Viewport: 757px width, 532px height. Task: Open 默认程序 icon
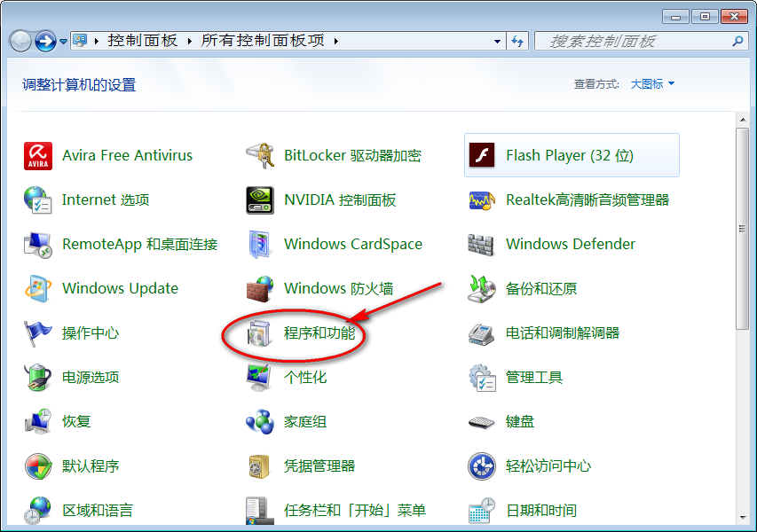pyautogui.click(x=38, y=466)
